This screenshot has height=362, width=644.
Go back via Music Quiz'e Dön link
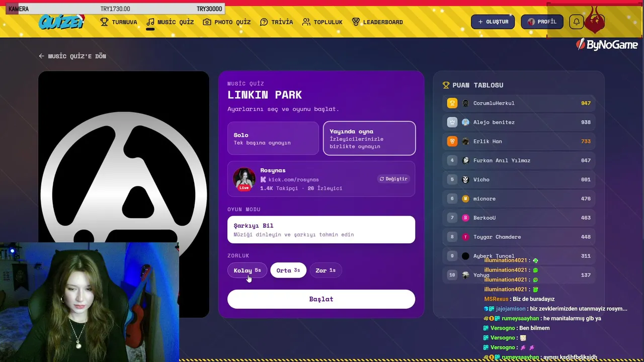tap(72, 56)
